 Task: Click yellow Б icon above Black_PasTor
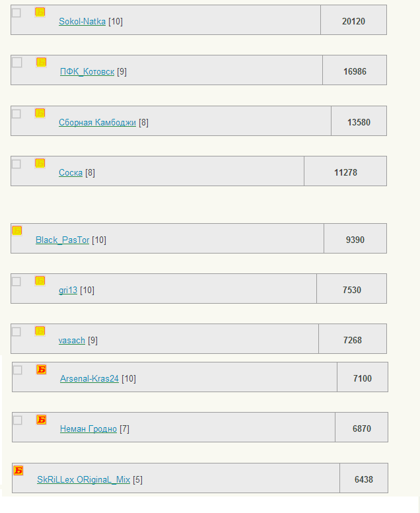point(17,230)
